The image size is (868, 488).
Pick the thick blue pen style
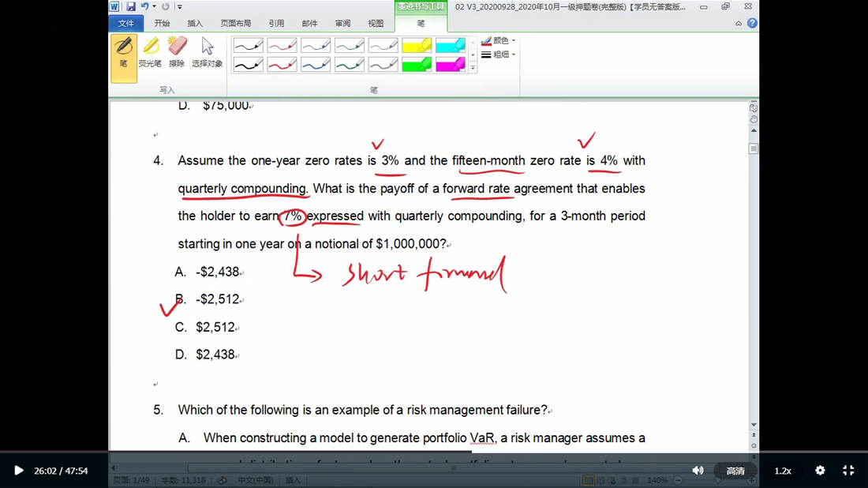pyautogui.click(x=316, y=65)
